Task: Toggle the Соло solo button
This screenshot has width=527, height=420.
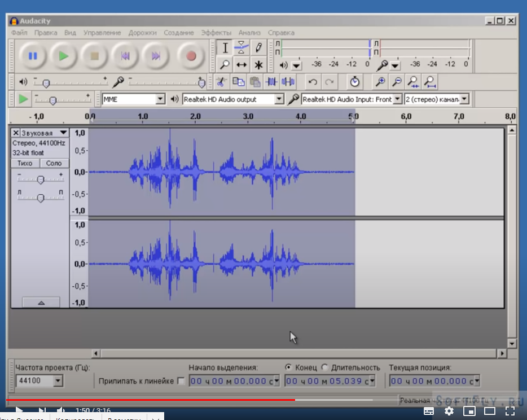Action: click(54, 163)
